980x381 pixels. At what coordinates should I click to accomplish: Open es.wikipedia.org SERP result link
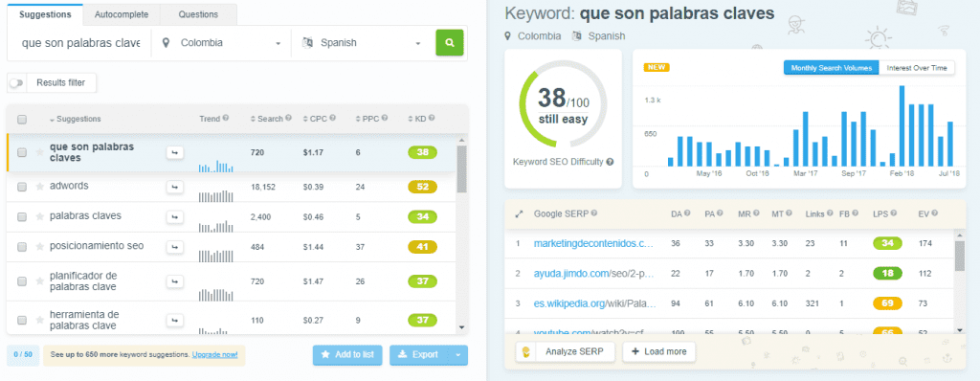tap(594, 303)
